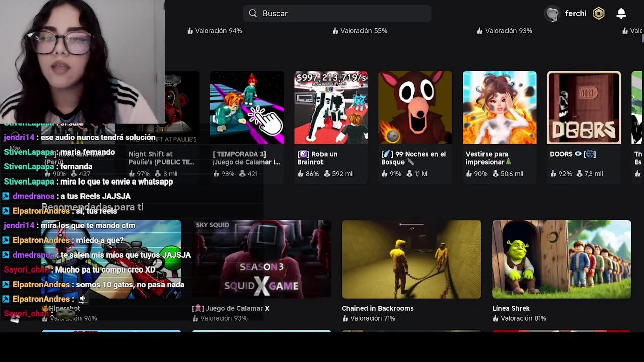This screenshot has width=644, height=362.
Task: Click the Juego de Calamar X title
Action: pos(230,308)
